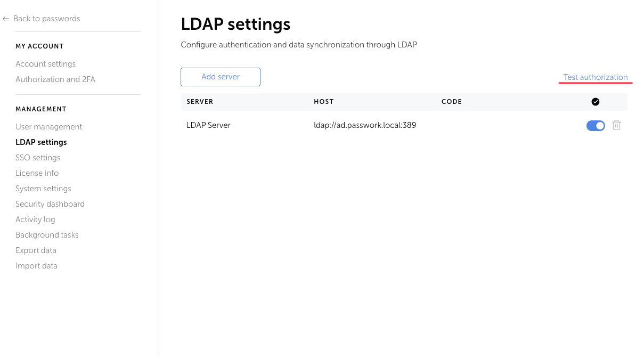Open Export data
The image size is (644, 358).
(x=36, y=250)
